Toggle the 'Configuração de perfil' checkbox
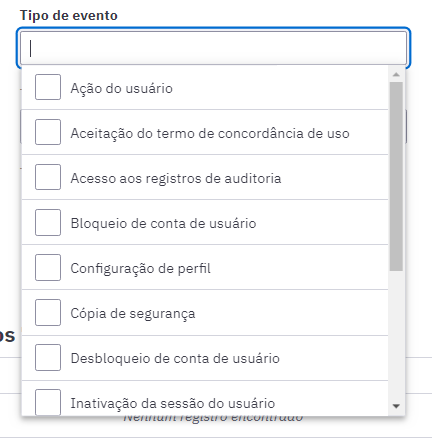The image size is (432, 442). point(48,267)
